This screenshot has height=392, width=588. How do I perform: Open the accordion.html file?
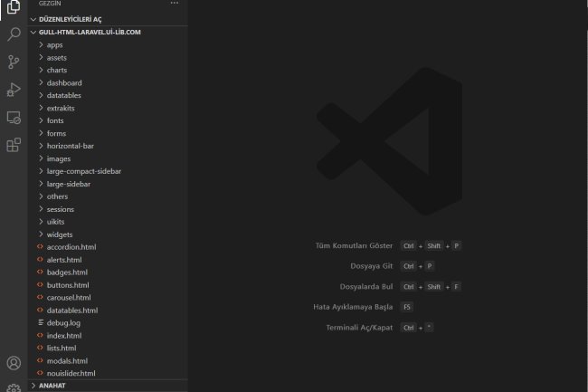tap(71, 246)
